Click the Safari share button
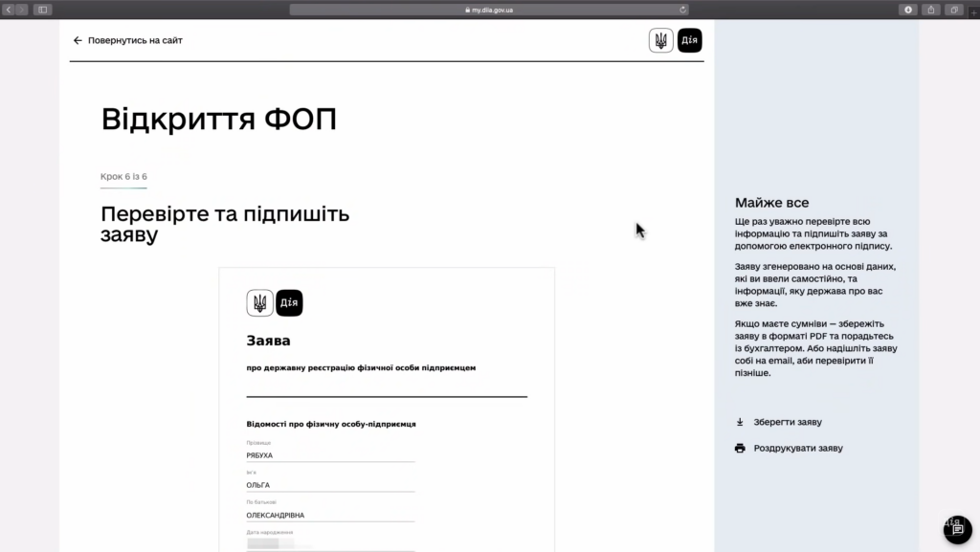This screenshot has height=552, width=980. (x=931, y=10)
